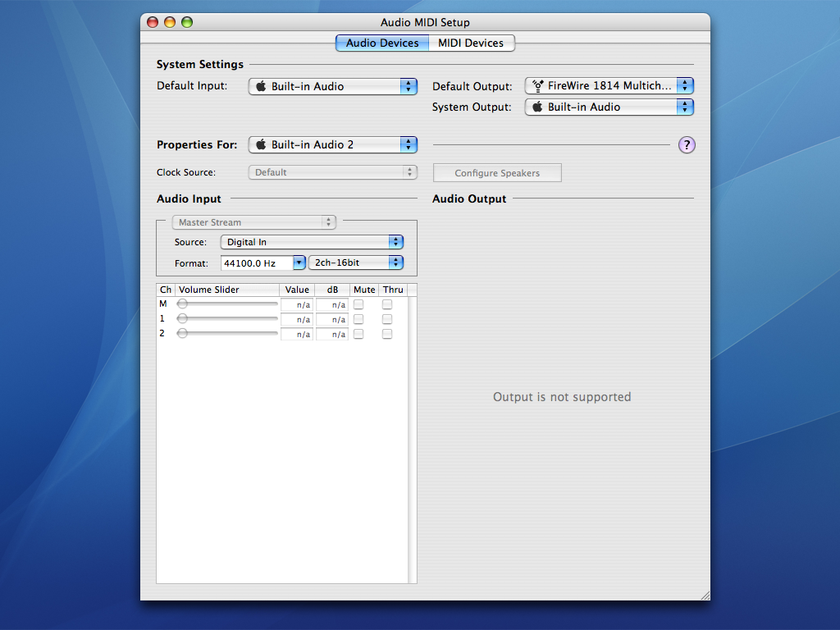The width and height of the screenshot is (840, 630).
Task: Click the volume slider for channel 1
Action: tap(228, 319)
